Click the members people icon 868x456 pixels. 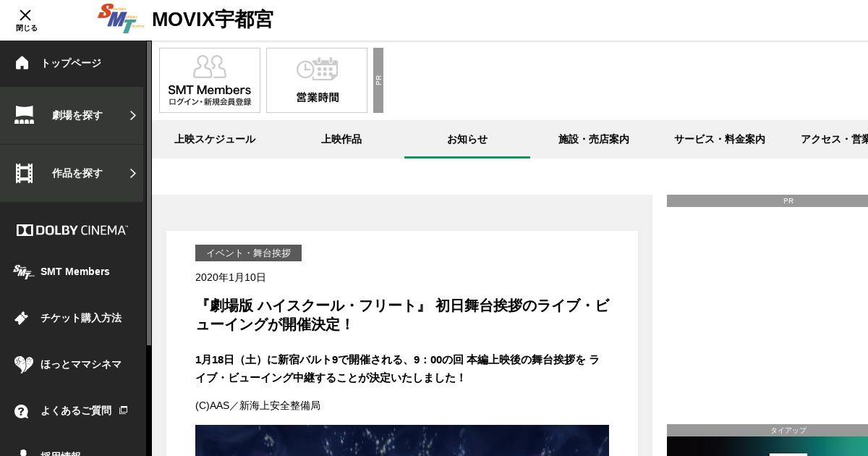point(210,67)
